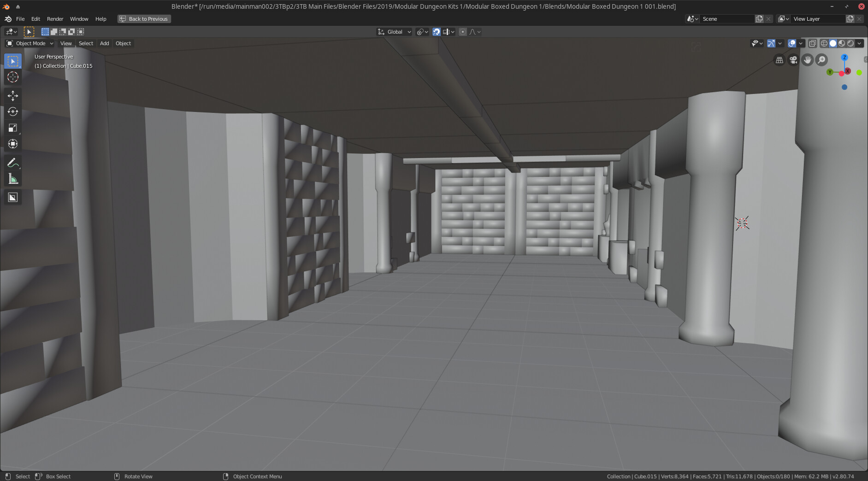The width and height of the screenshot is (868, 481).
Task: Toggle X-ray viewing mode
Action: pyautogui.click(x=813, y=43)
